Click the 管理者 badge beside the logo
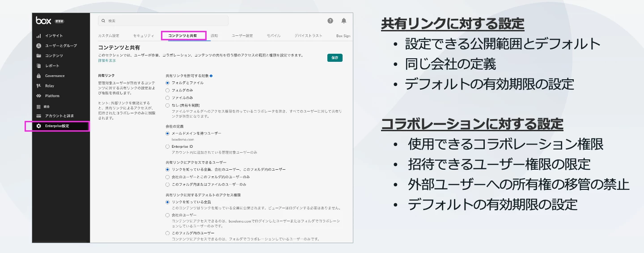Viewport: 644px width, 253px height. point(59,21)
